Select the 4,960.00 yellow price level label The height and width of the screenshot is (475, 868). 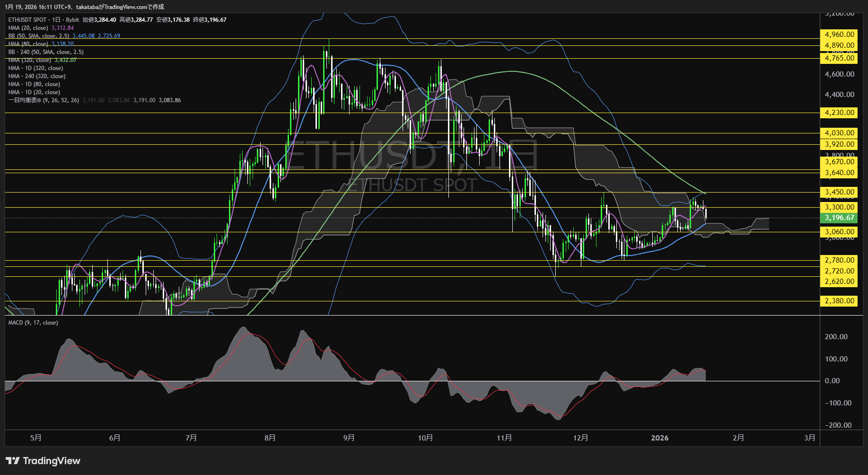[840, 35]
